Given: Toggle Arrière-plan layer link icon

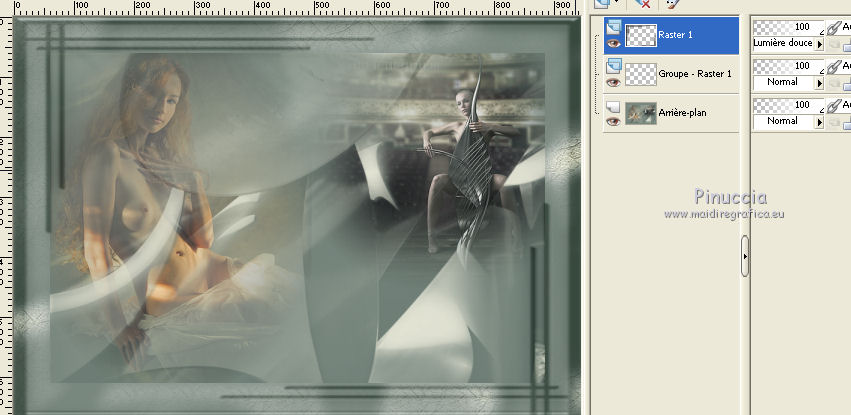Looking at the screenshot, I should [834, 105].
